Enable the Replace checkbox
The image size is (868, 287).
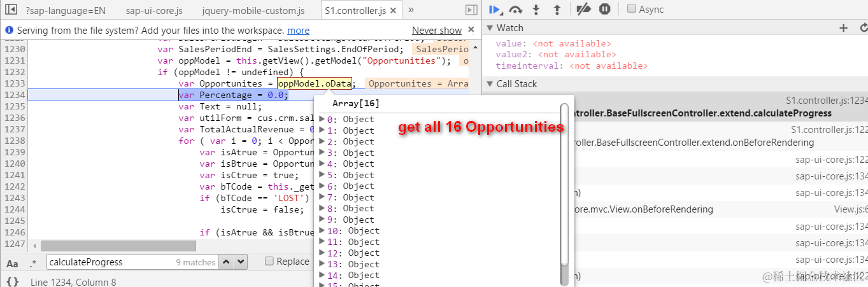click(x=269, y=262)
